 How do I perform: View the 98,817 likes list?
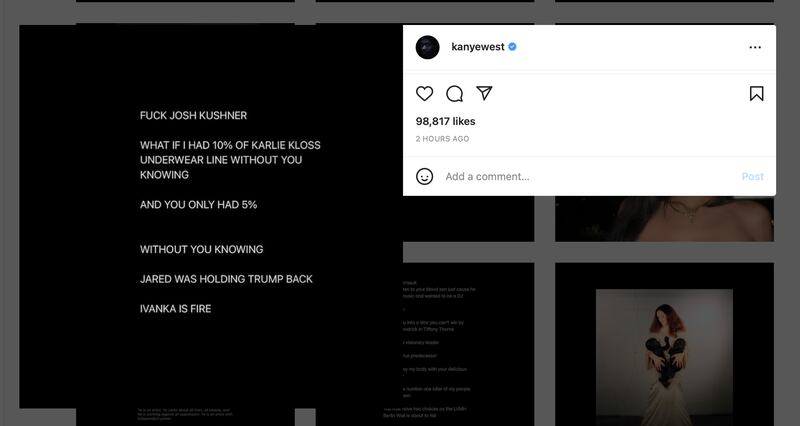pyautogui.click(x=445, y=121)
